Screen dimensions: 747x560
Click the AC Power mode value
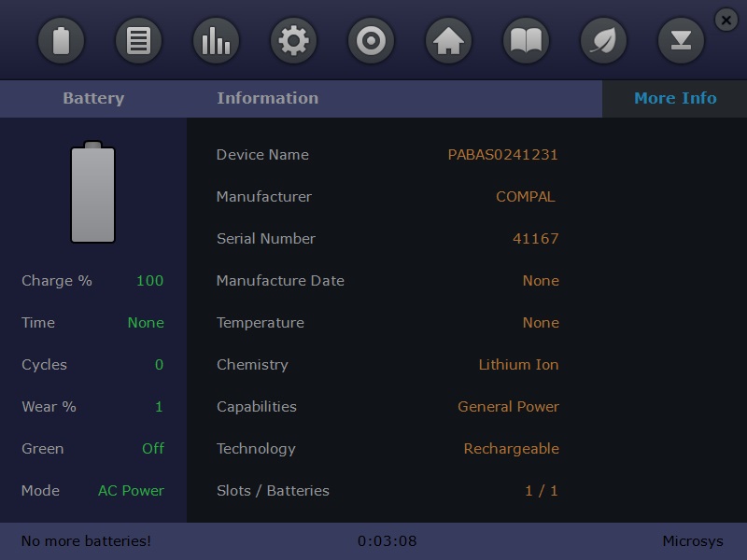tap(131, 491)
